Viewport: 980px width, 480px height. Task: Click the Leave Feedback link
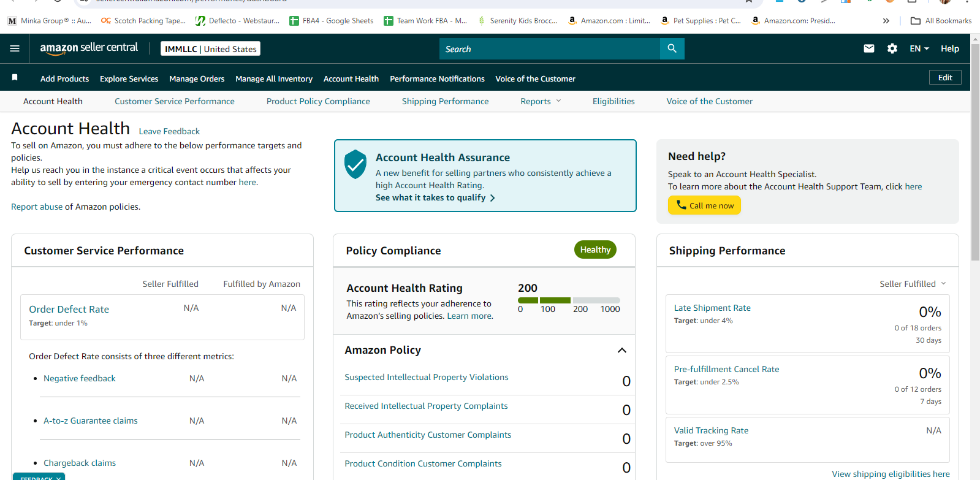(169, 131)
